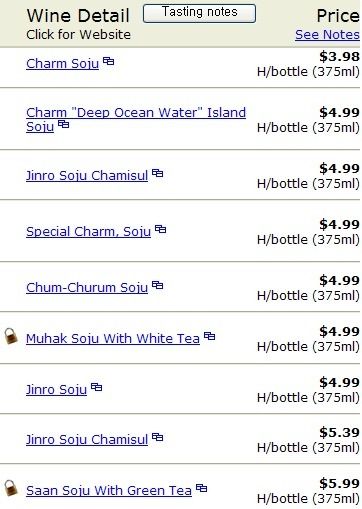362x509 pixels.
Task: Click the new-window icon beside Special Charm, Soju
Action: (x=161, y=229)
